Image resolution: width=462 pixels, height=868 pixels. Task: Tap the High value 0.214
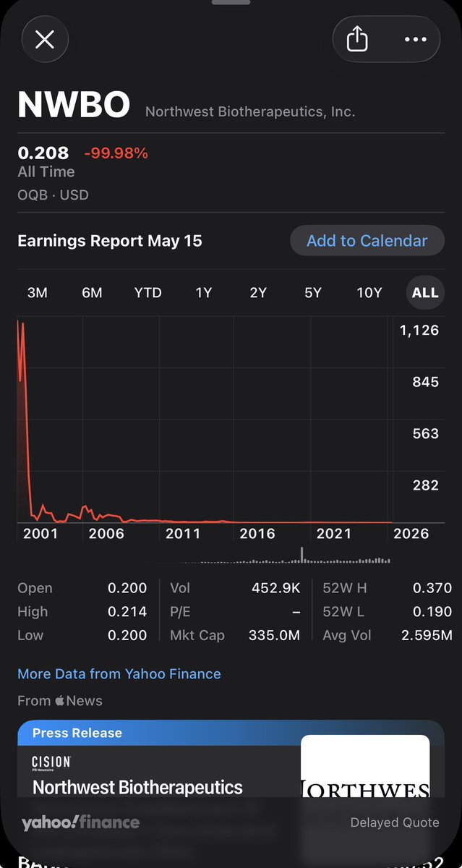[127, 611]
